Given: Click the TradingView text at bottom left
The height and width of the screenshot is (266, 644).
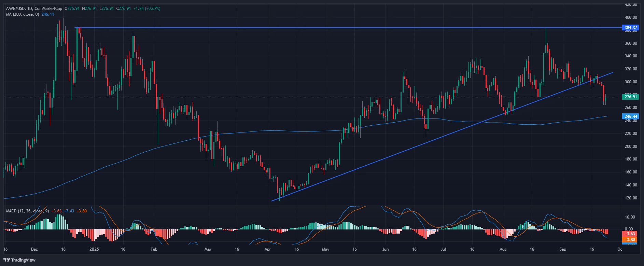Looking at the screenshot, I should tap(23, 260).
